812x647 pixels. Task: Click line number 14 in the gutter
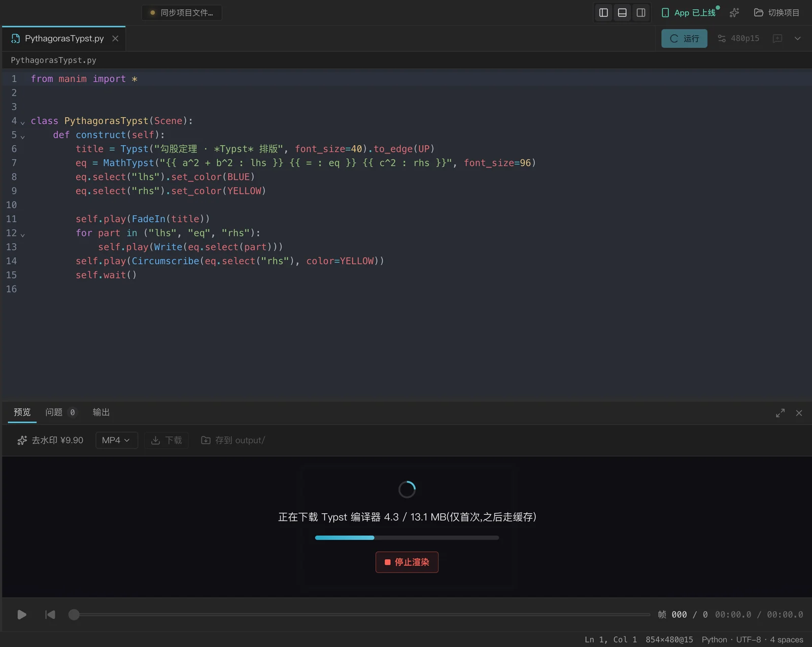[11, 261]
